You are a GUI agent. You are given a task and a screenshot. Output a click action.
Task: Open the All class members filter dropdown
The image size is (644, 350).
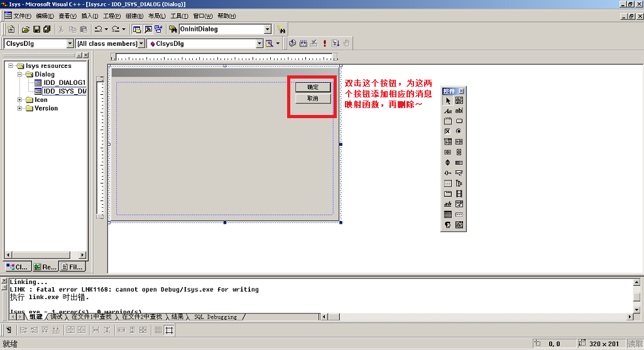click(x=141, y=43)
